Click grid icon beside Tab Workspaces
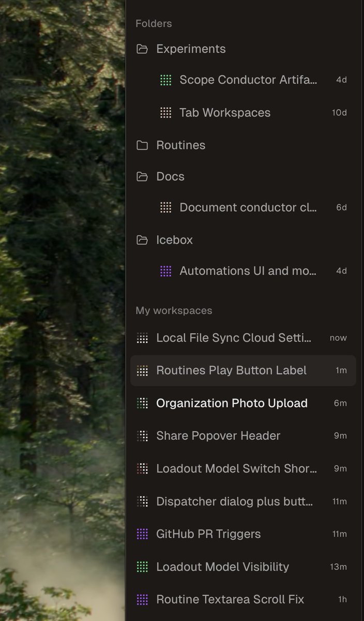 tap(165, 113)
